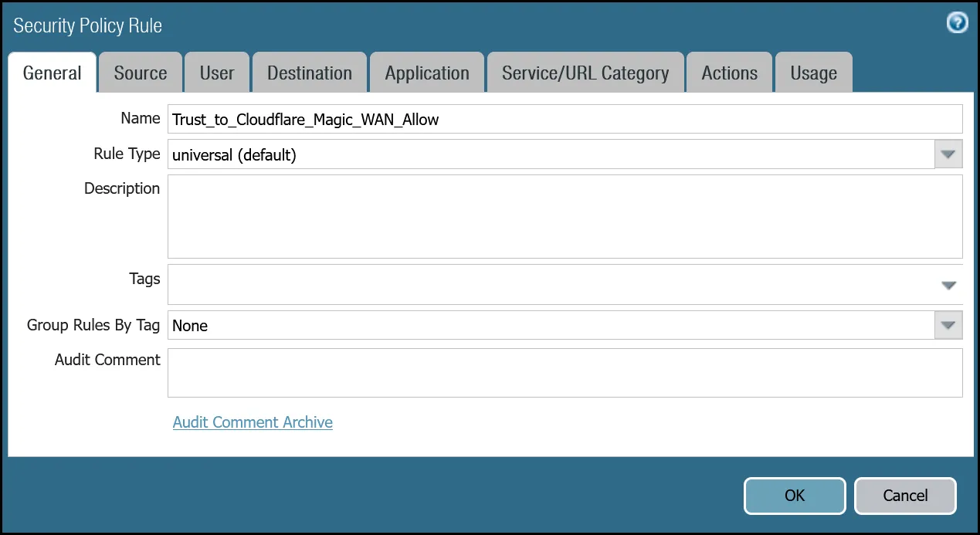Open the Audit Comment Archive link
The width and height of the screenshot is (980, 535).
click(253, 422)
